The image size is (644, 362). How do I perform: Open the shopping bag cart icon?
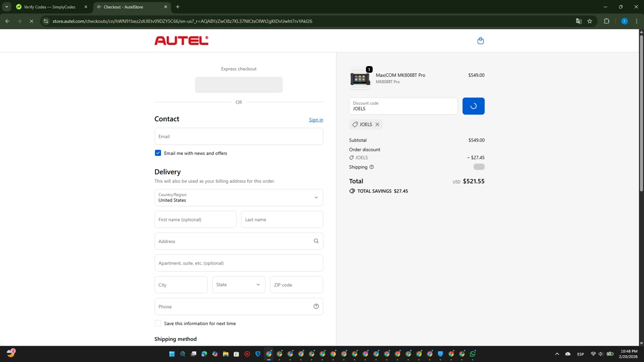click(480, 41)
